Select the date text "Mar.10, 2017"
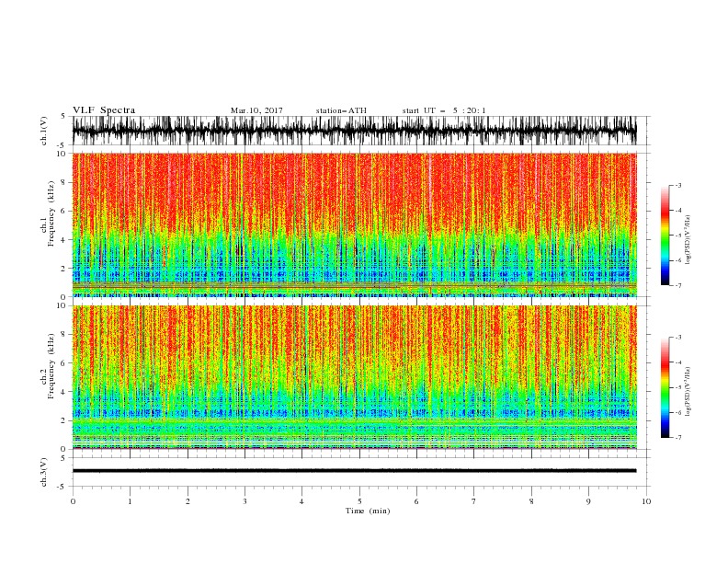 pyautogui.click(x=256, y=110)
